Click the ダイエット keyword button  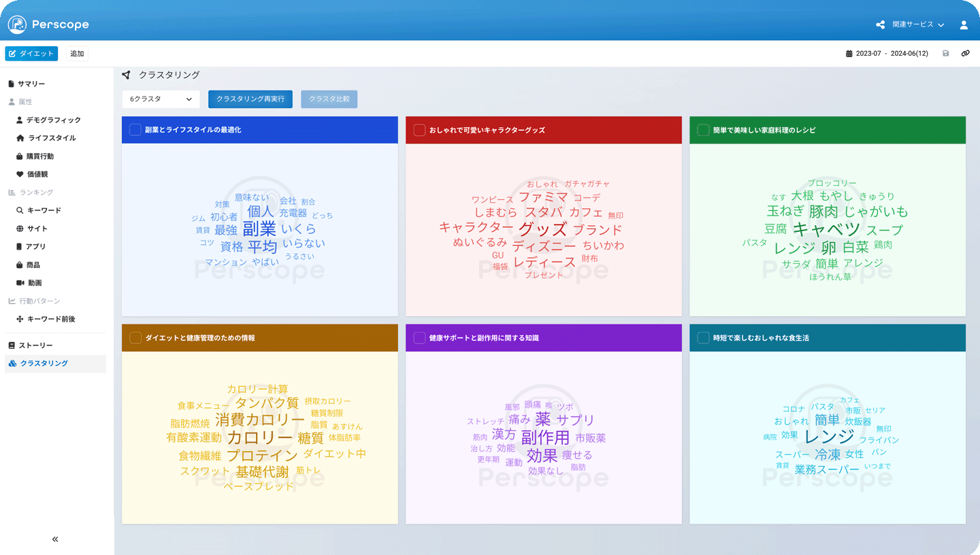[x=31, y=54]
